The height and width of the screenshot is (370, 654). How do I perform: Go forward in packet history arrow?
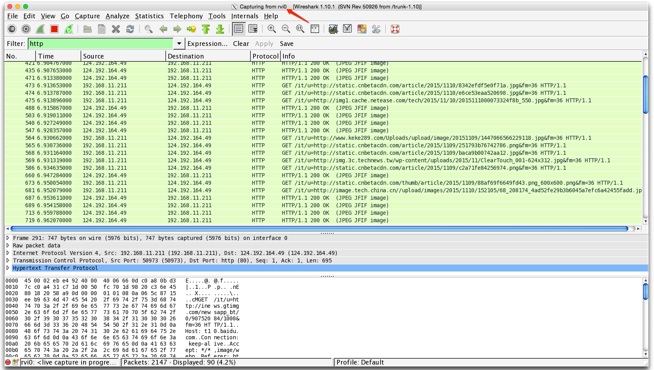177,29
